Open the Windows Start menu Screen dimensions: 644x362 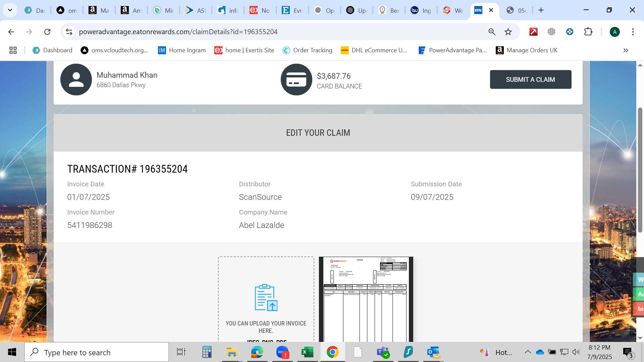pos(12,352)
